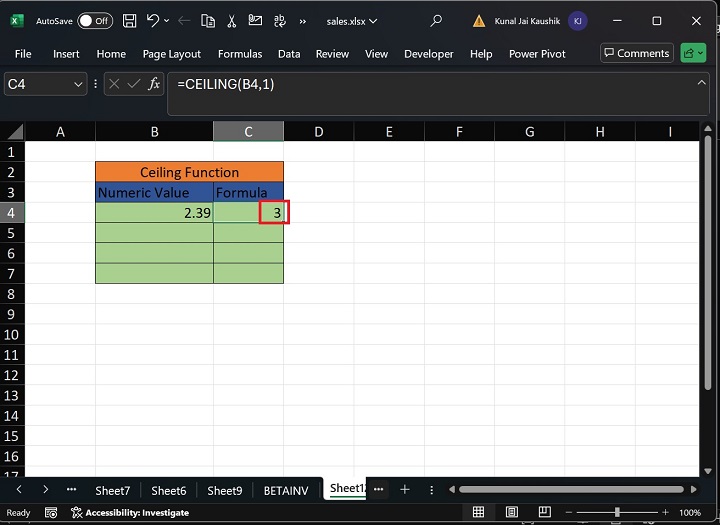
Task: Open the Review tab
Action: (332, 54)
